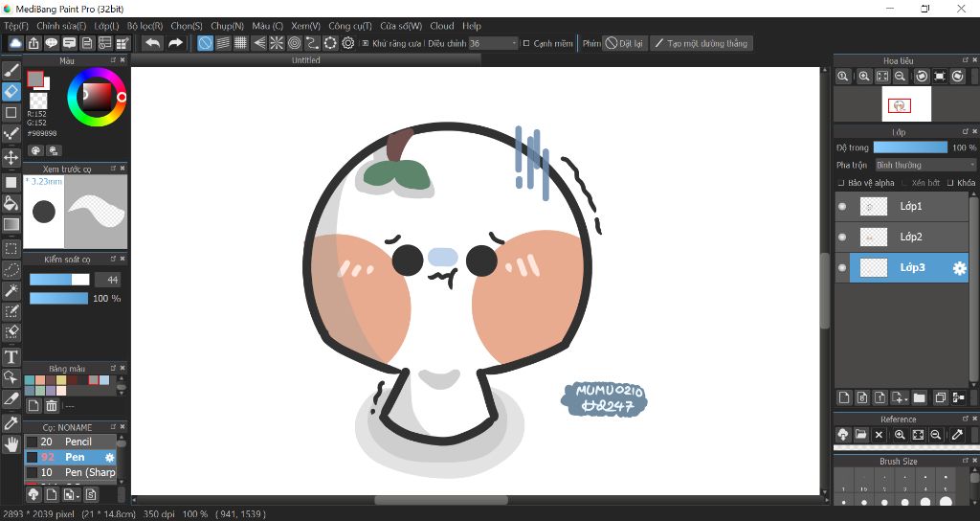980x521 pixels.
Task: Open the Cloud menu
Action: pyautogui.click(x=442, y=26)
